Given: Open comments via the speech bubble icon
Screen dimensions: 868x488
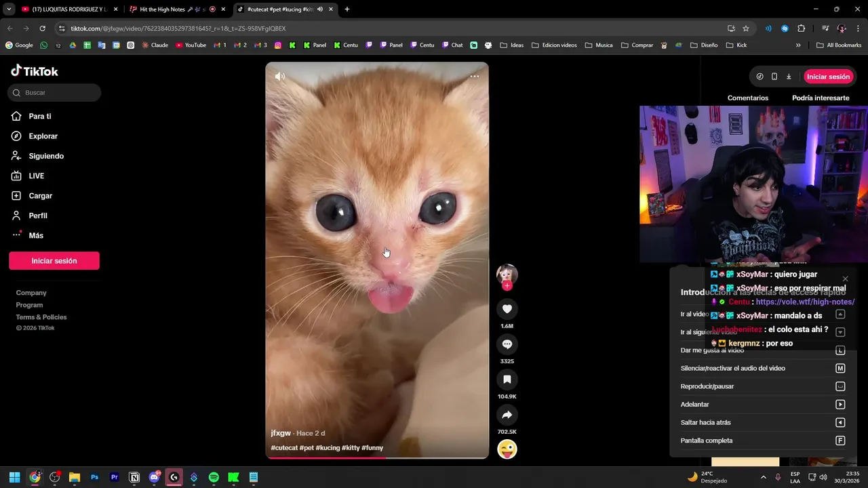Looking at the screenshot, I should pyautogui.click(x=507, y=344).
